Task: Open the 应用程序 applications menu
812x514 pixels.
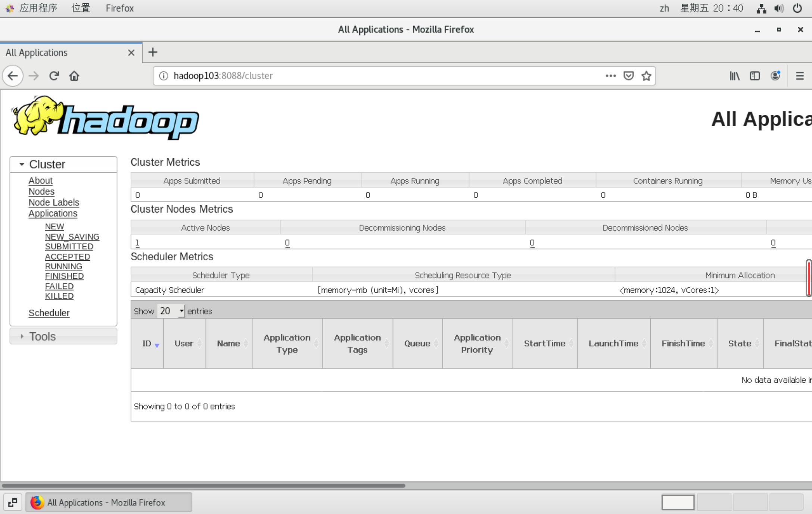Action: (38, 8)
